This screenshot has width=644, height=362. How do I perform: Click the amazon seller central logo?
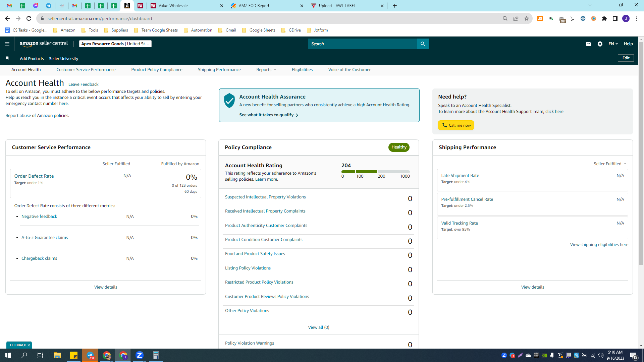tap(44, 44)
